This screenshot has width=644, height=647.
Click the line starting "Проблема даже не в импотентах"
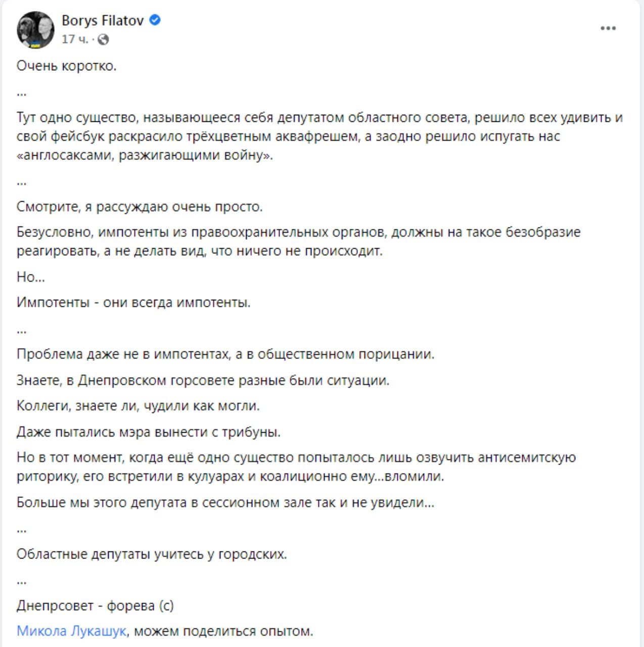pos(225,354)
